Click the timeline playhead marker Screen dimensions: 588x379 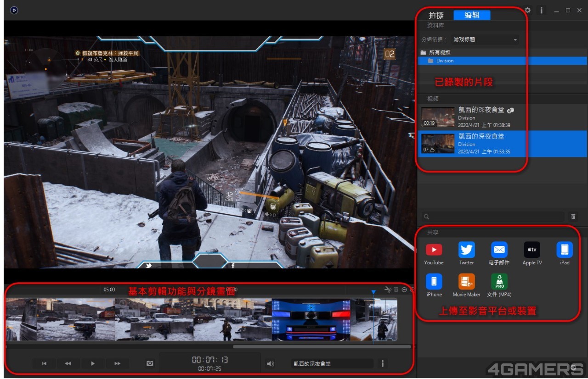point(373,292)
